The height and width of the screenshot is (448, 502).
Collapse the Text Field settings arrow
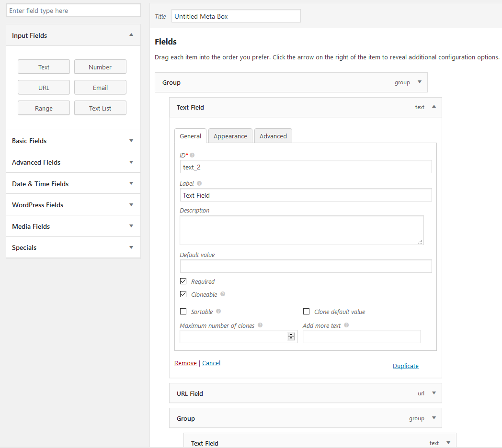[434, 107]
